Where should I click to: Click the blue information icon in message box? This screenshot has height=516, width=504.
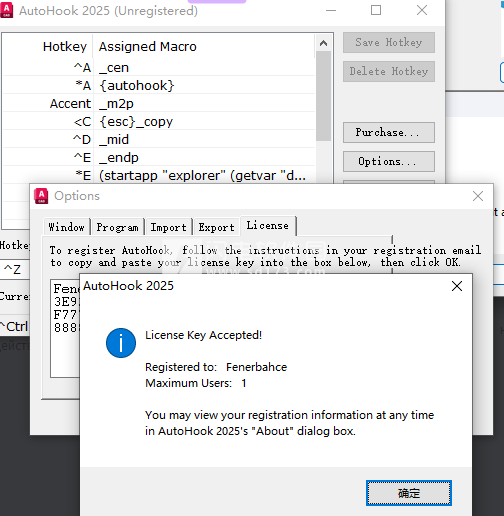point(121,343)
